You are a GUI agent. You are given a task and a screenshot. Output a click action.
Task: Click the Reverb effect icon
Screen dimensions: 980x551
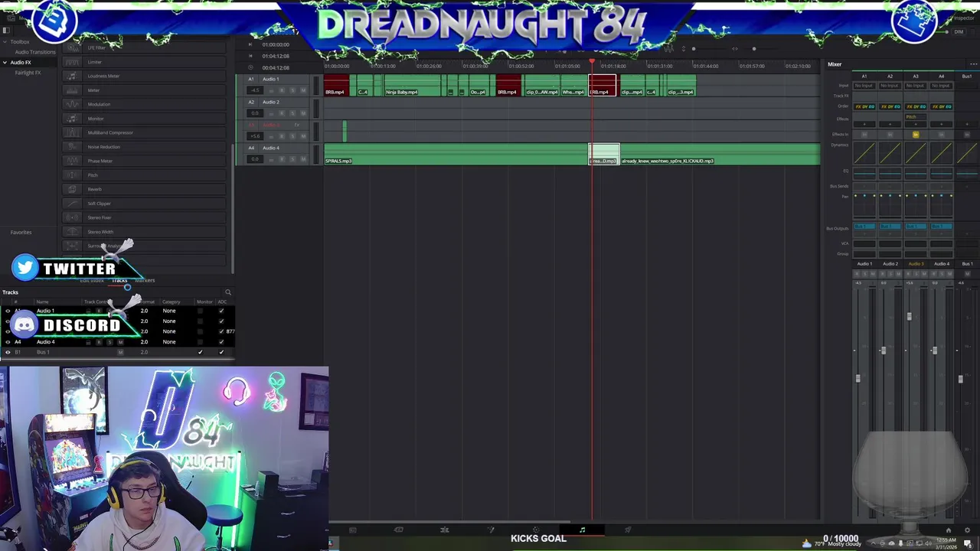(x=72, y=189)
